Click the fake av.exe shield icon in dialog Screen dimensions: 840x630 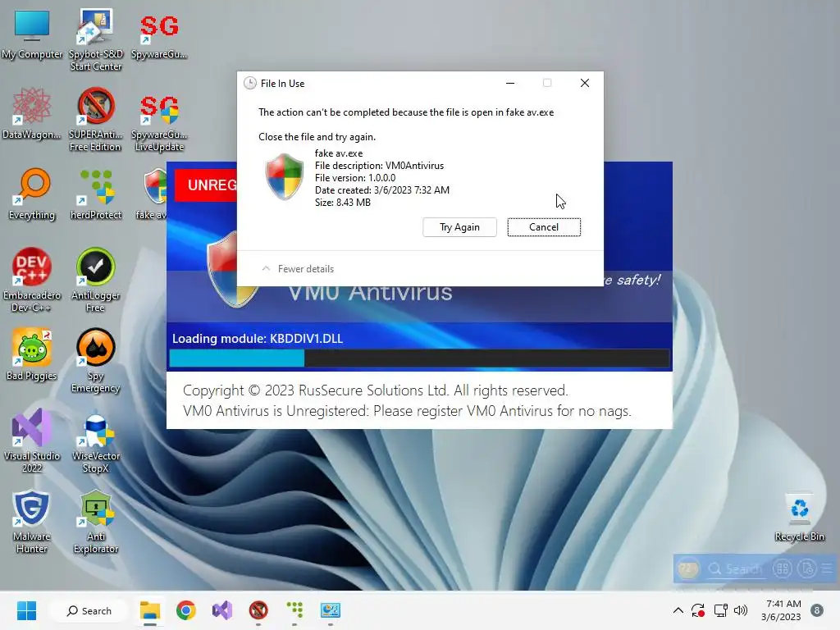point(285,177)
